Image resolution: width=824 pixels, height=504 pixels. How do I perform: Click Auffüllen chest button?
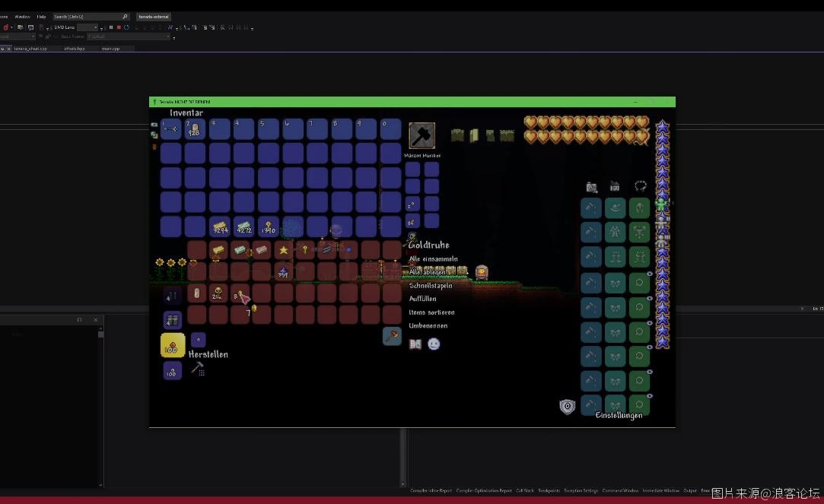(422, 299)
